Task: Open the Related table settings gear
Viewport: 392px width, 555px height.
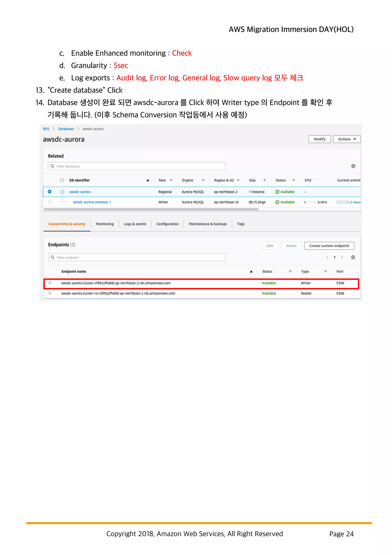Action: click(353, 166)
